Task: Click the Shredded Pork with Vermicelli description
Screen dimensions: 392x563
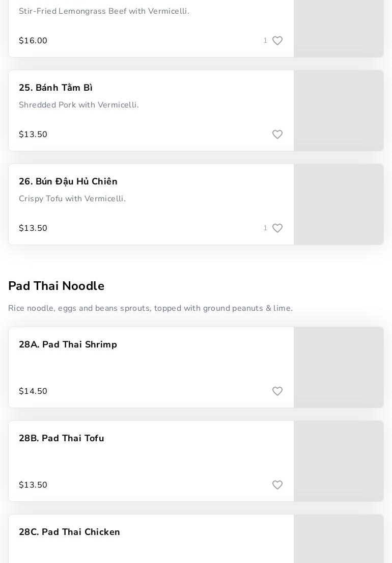Action: pos(78,105)
